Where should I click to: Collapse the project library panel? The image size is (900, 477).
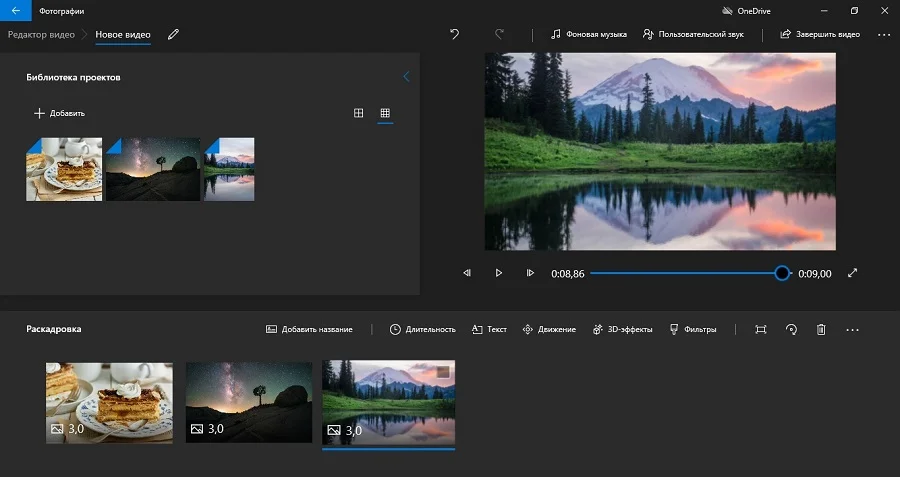click(x=406, y=77)
